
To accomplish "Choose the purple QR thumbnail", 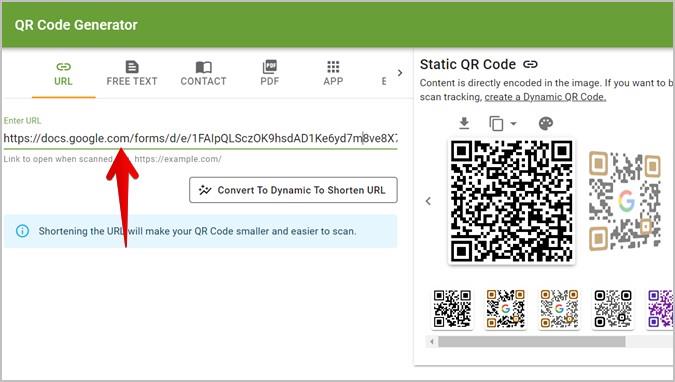I will point(660,309).
